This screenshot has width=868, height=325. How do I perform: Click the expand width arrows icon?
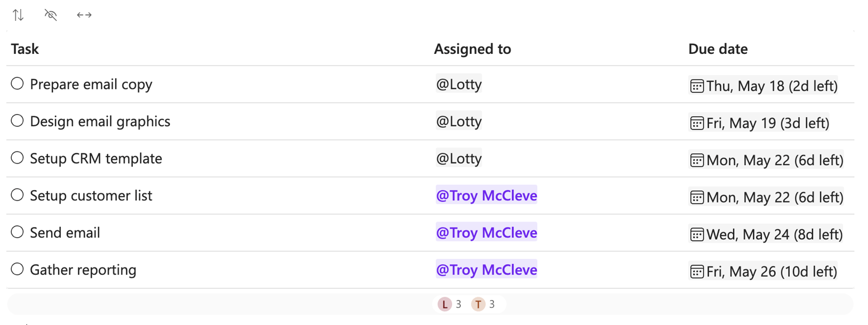[84, 15]
